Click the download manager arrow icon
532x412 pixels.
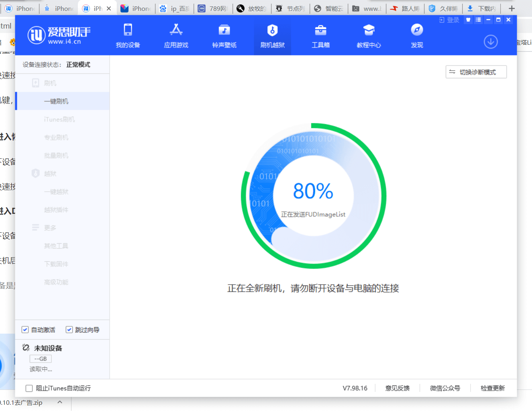pos(490,42)
